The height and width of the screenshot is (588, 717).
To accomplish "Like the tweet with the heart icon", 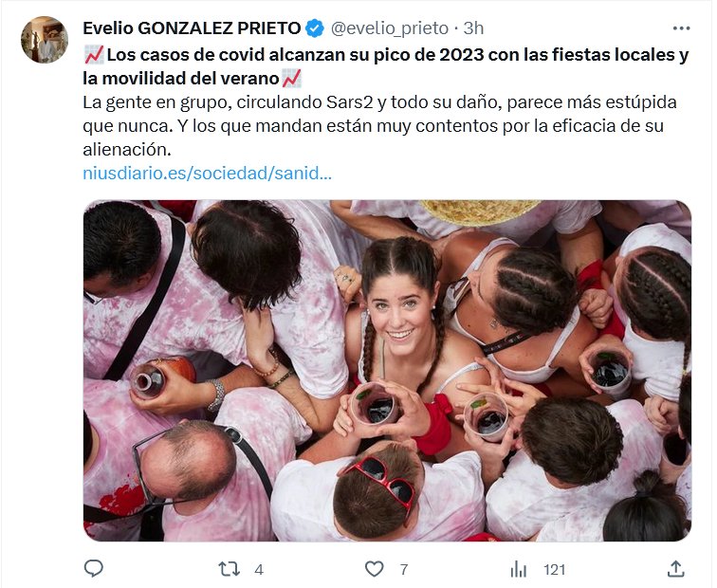I will (x=374, y=569).
